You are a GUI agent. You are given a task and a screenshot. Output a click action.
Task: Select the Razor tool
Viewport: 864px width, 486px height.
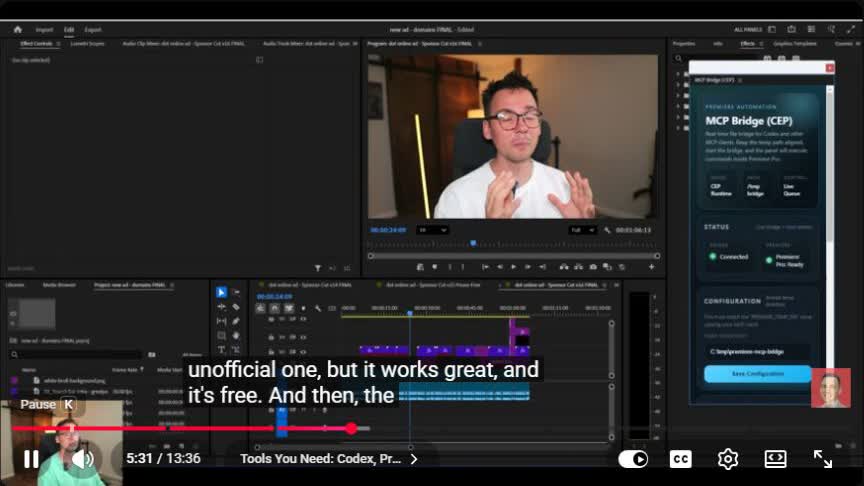pos(236,306)
